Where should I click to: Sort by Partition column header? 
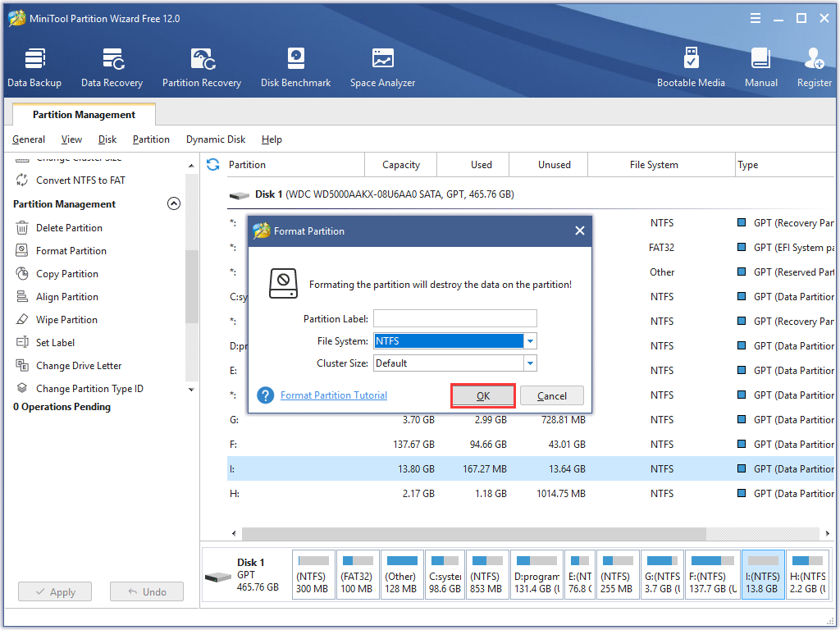click(294, 164)
